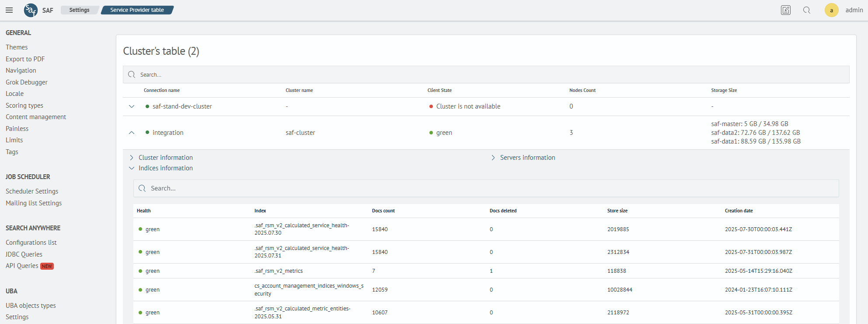Viewport: 868px width, 324px height.
Task: Open Limits settings
Action: pyautogui.click(x=14, y=140)
